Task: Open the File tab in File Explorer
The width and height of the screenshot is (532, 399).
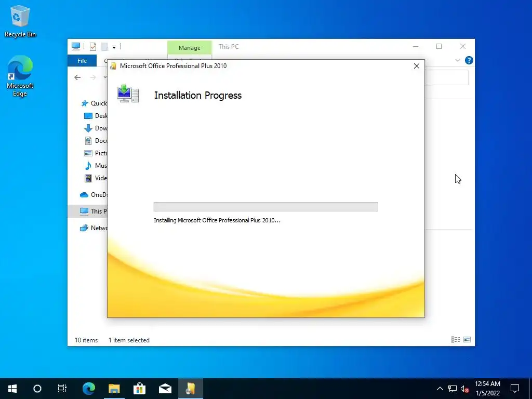Action: (x=82, y=61)
